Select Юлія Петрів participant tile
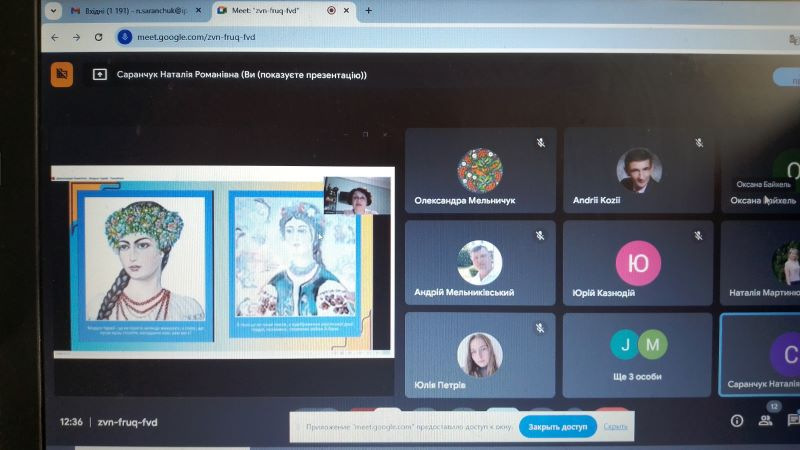This screenshot has height=450, width=800. [480, 355]
